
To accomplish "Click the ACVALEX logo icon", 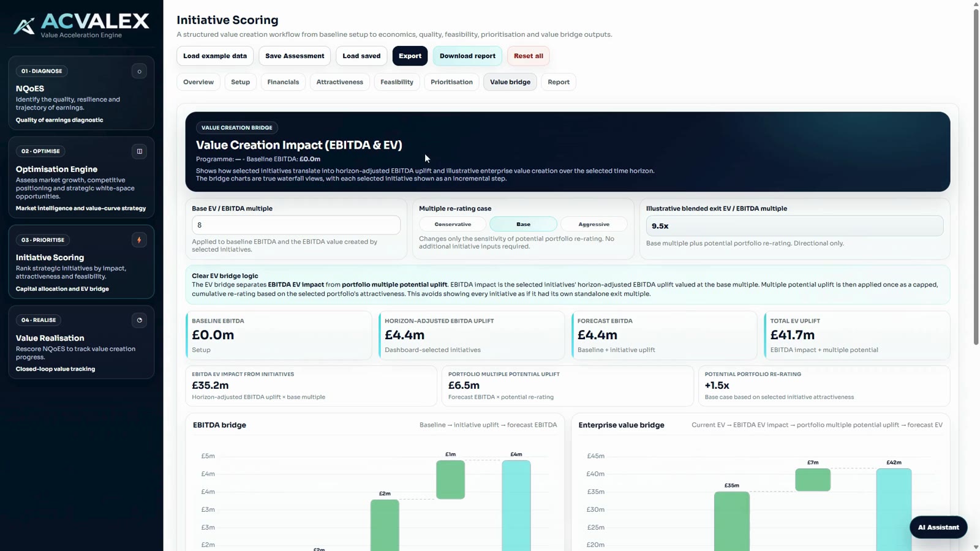I will pos(24,26).
